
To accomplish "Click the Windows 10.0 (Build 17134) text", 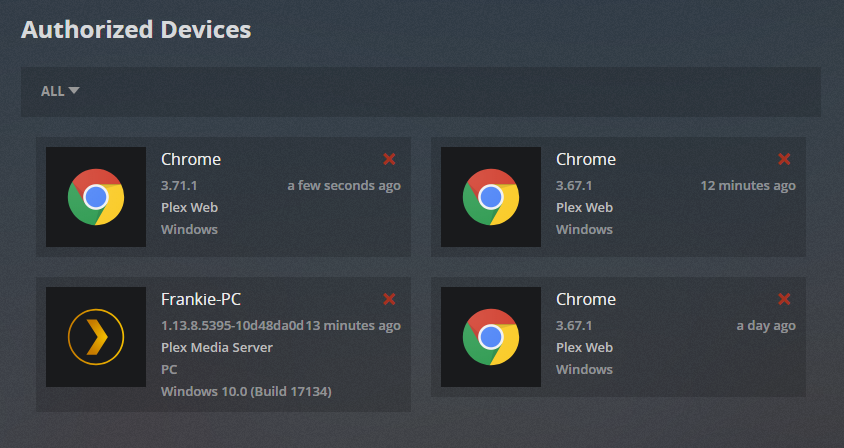I will point(246,392).
